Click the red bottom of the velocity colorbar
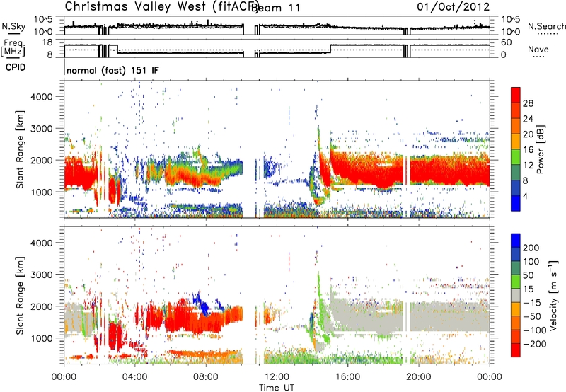This screenshot has height=392, width=566. coord(516,350)
